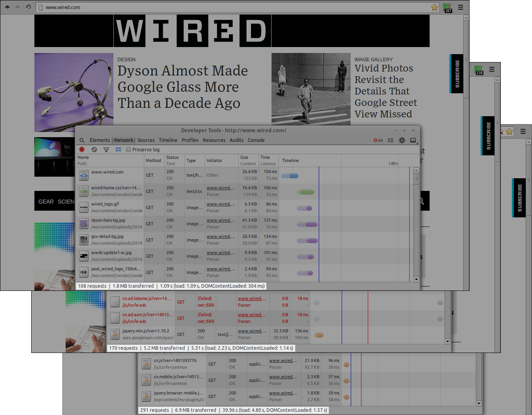Image resolution: width=532 pixels, height=415 pixels.
Task: Select the dyson-halo-bg.jpg request thumbnail
Action: [x=84, y=224]
